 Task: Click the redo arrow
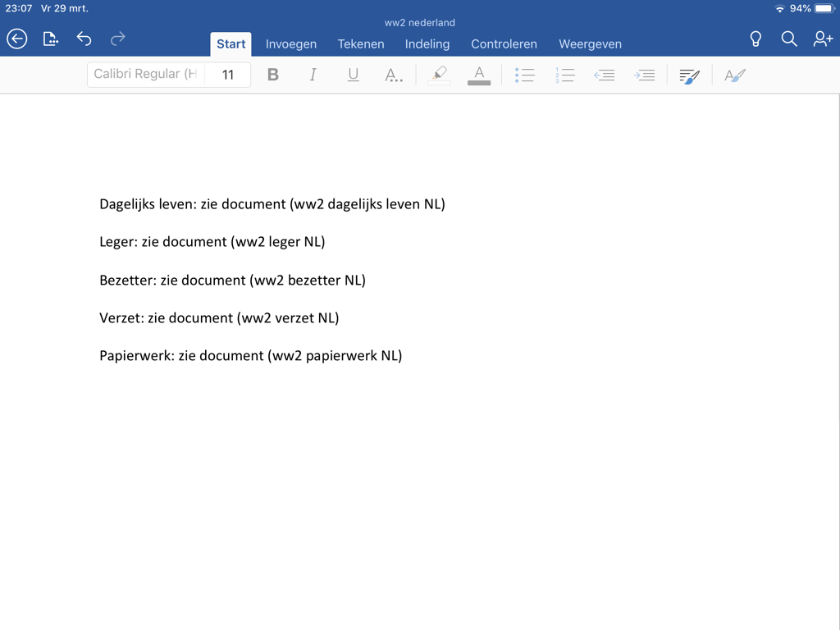tap(118, 39)
